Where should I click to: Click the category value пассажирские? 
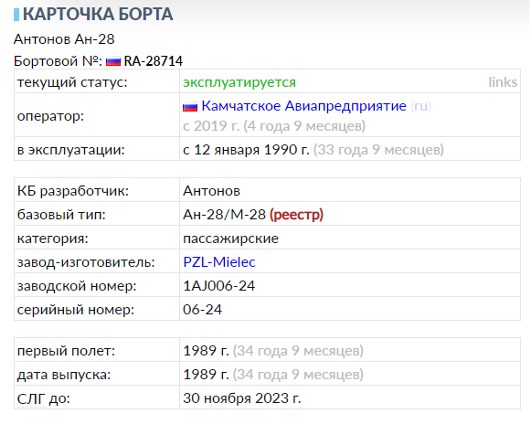tap(231, 239)
